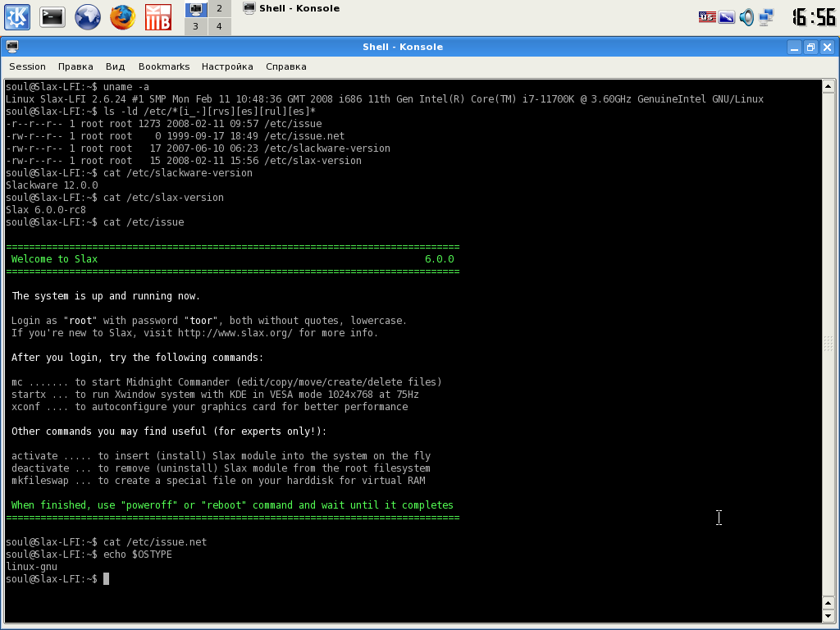The image size is (840, 630).
Task: Click the US keyboard layout flag
Action: click(707, 17)
